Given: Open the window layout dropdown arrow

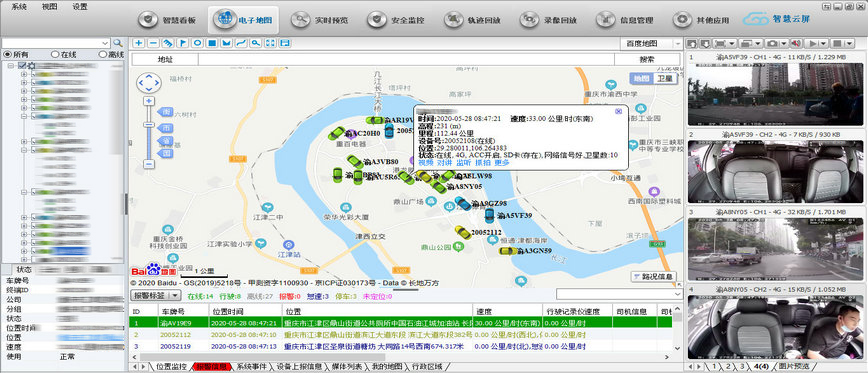Looking at the screenshot, I should [x=758, y=43].
